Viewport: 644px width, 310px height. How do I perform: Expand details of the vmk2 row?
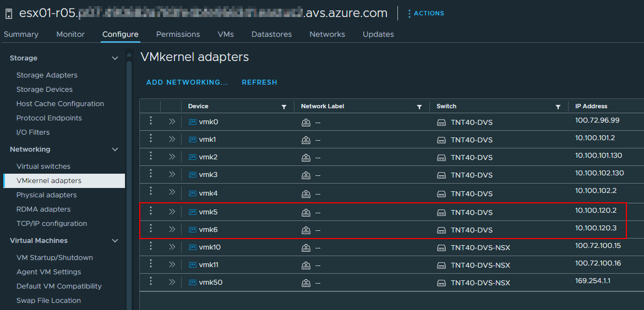(x=172, y=157)
